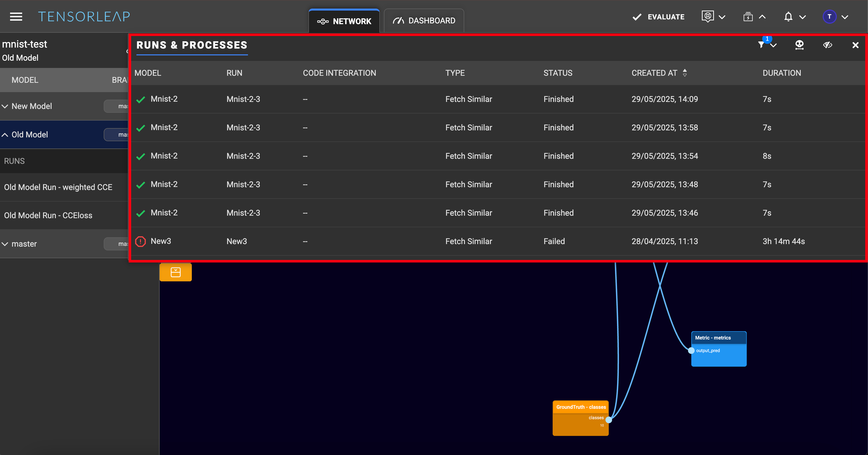Collapse the Old Model row
Image resolution: width=868 pixels, height=455 pixels.
click(x=5, y=135)
